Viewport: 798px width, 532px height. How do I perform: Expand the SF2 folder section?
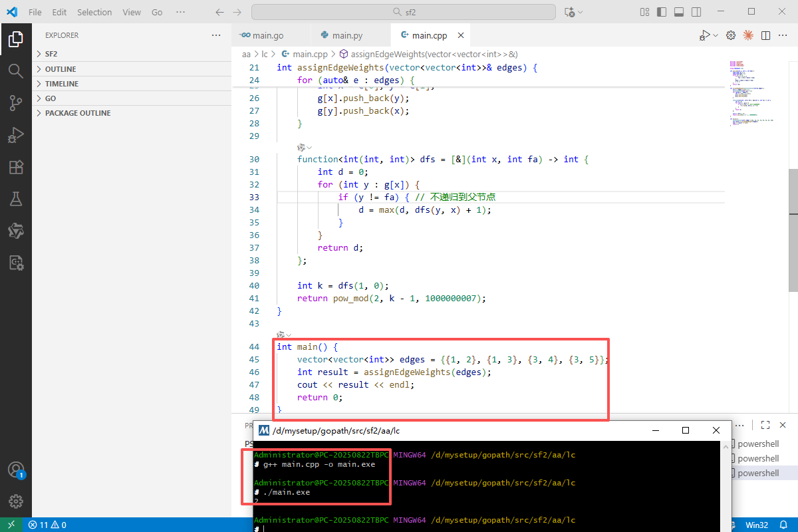click(132, 54)
